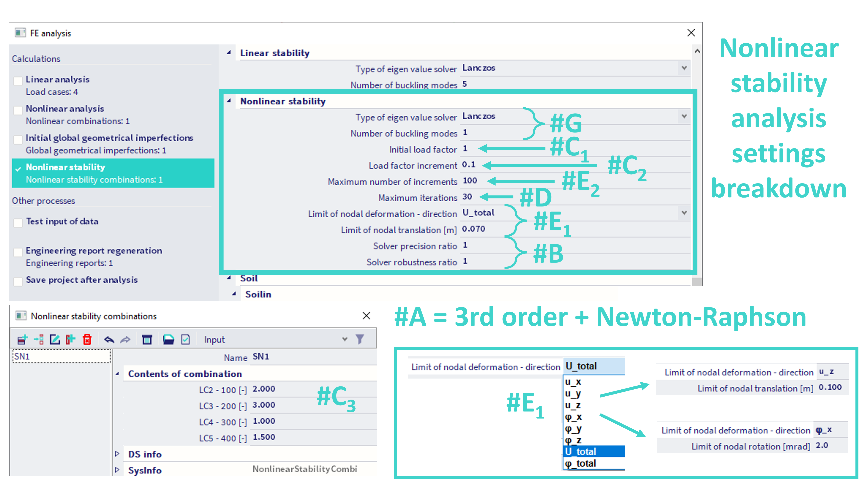Enable the Linear analysis checkbox
This screenshot has width=868, height=487.
(18, 81)
